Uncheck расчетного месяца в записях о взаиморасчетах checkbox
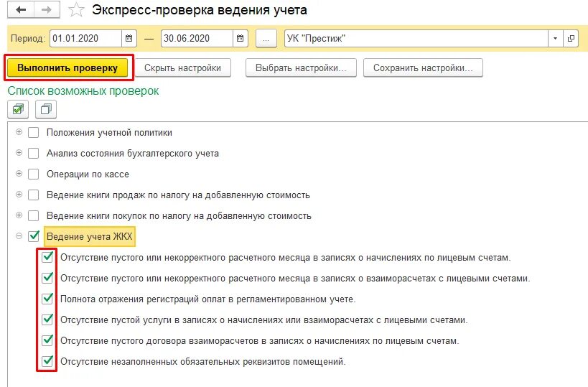The height and width of the screenshot is (387, 588). [x=47, y=278]
